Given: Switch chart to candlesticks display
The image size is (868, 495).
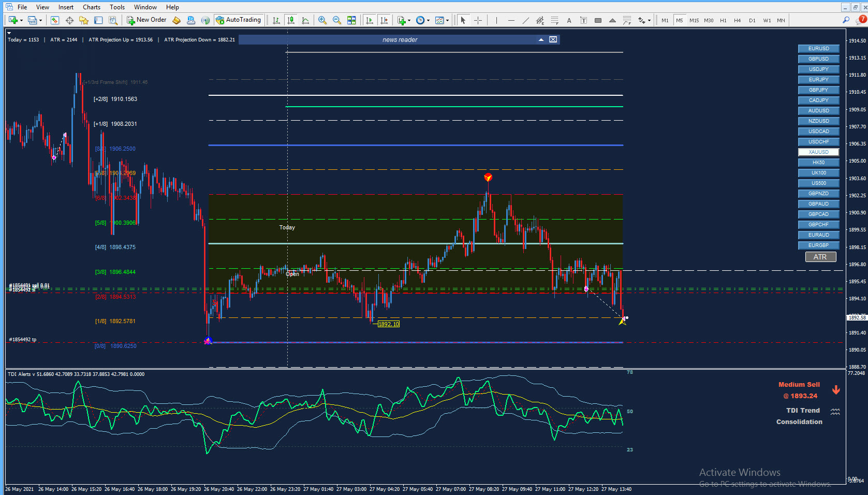Looking at the screenshot, I should click(x=291, y=20).
